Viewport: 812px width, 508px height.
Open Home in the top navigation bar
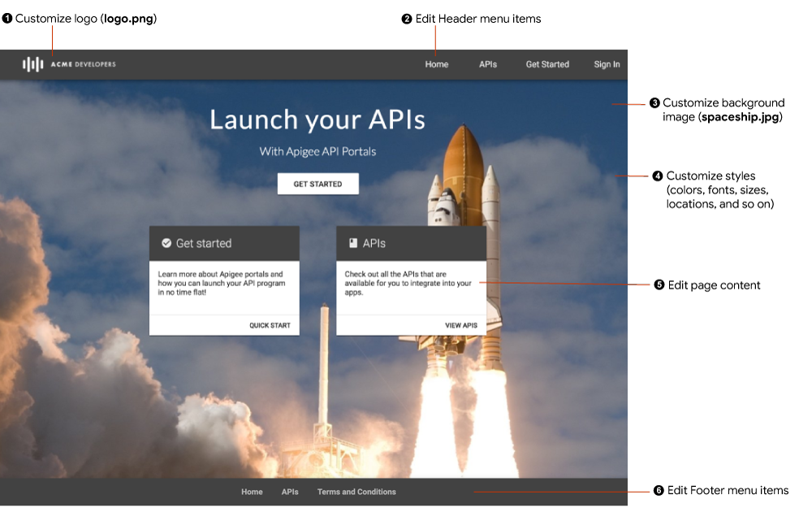point(436,64)
